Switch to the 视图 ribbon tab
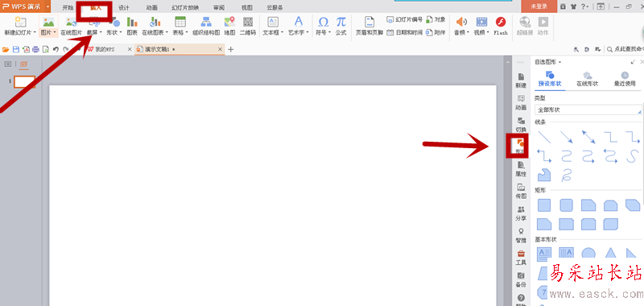This screenshot has width=644, height=306. (247, 7)
